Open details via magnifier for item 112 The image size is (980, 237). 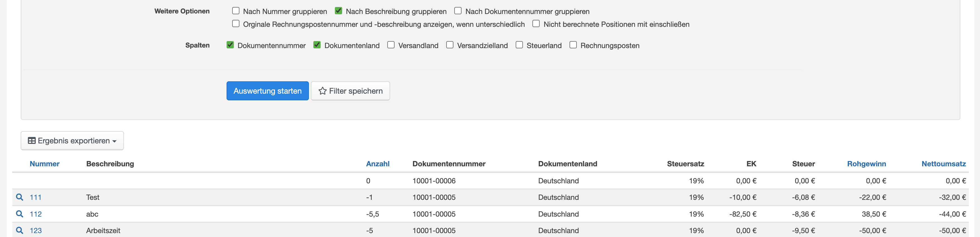tap(20, 214)
